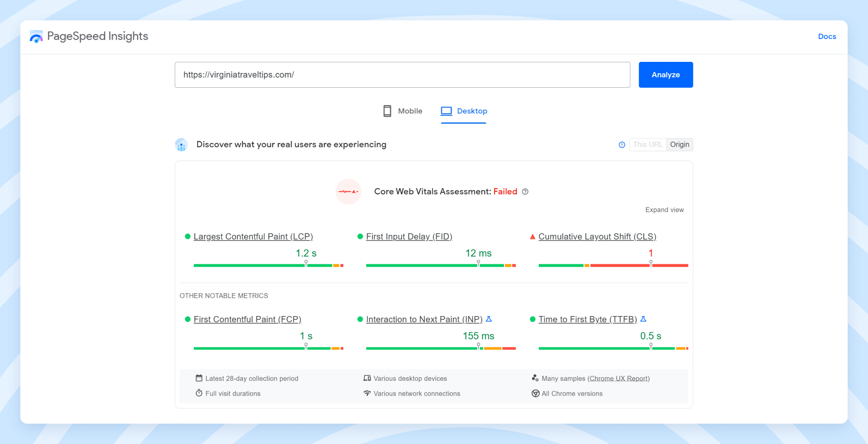Image resolution: width=868 pixels, height=444 pixels.
Task: Click the green dot beside FID
Action: [360, 236]
